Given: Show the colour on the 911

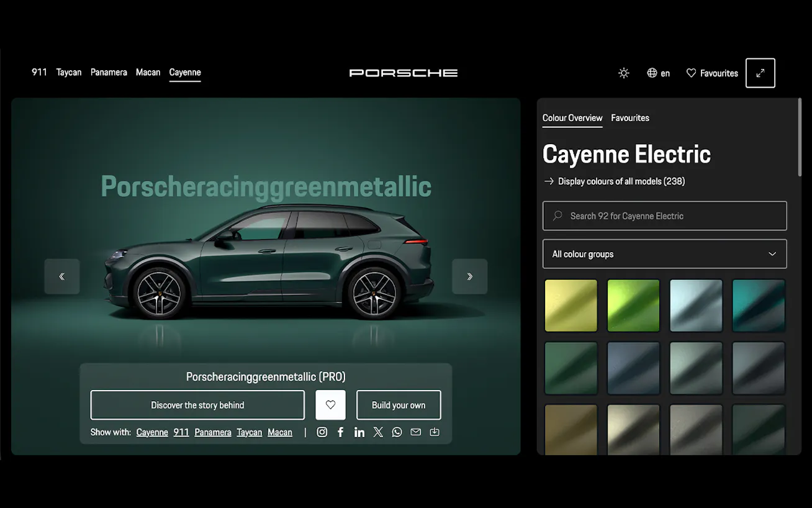Looking at the screenshot, I should [181, 432].
